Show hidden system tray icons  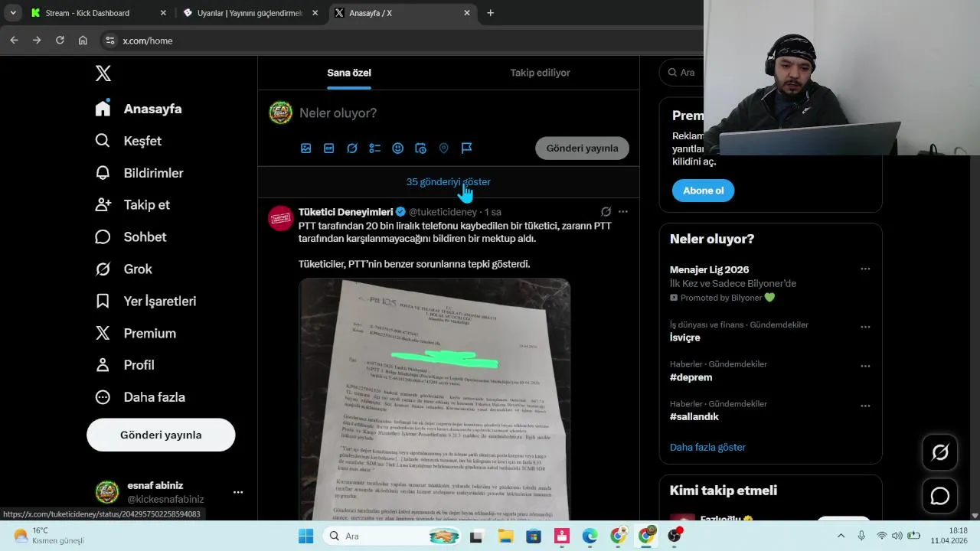(x=841, y=536)
